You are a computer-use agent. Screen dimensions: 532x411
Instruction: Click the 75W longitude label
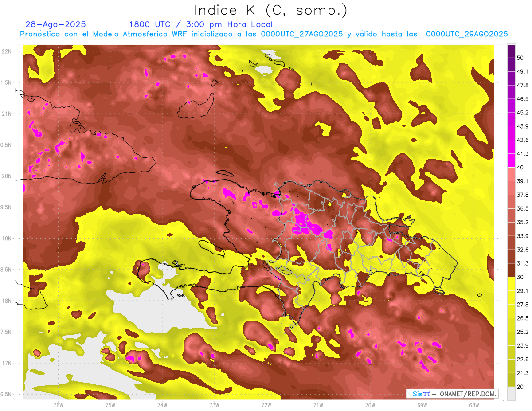coord(110,405)
